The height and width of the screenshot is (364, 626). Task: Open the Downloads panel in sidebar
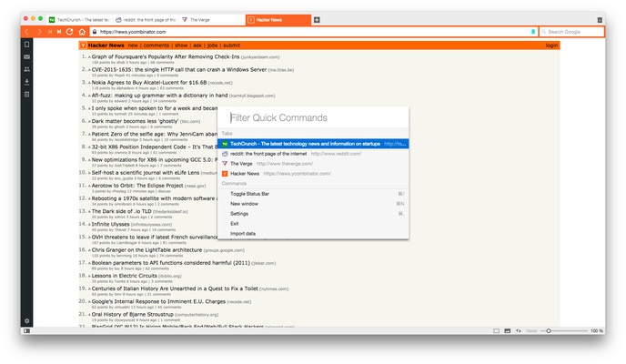click(x=26, y=82)
